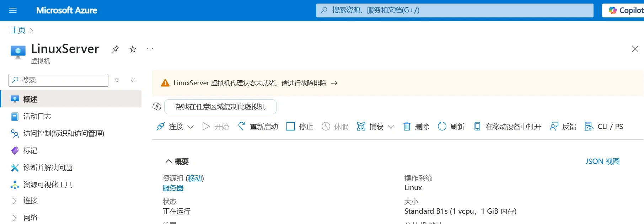Close the LinuxServer blade

(635, 49)
